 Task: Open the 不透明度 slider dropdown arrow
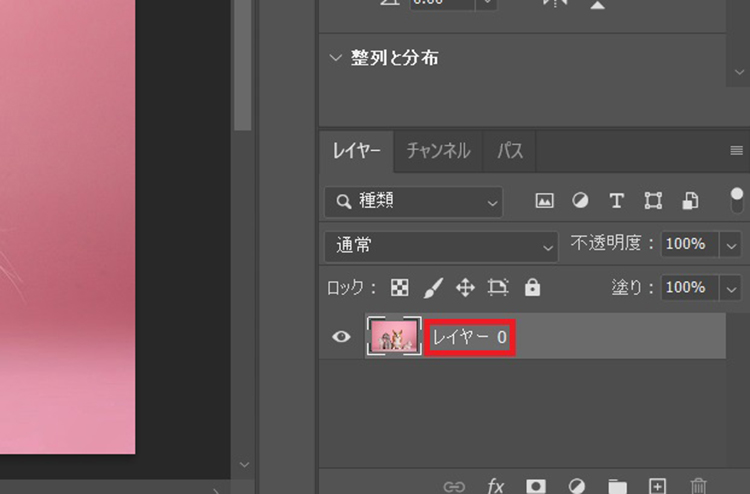tap(731, 246)
